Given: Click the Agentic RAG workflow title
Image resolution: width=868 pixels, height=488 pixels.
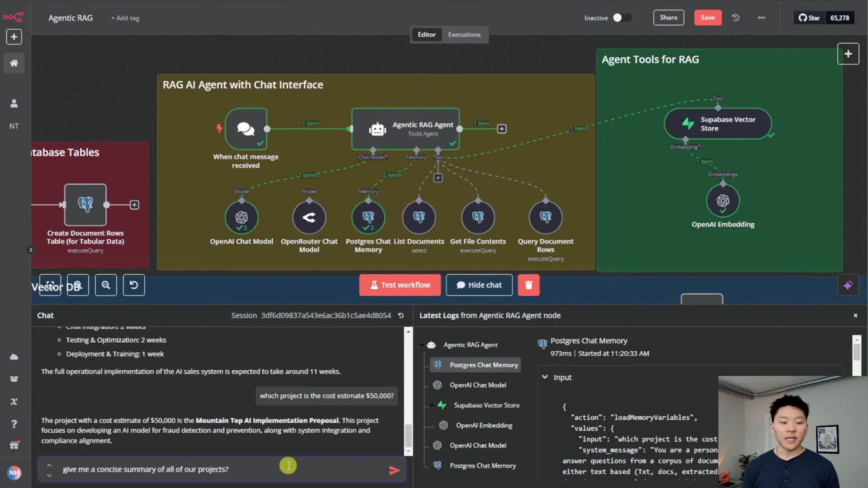Looking at the screenshot, I should 70,18.
